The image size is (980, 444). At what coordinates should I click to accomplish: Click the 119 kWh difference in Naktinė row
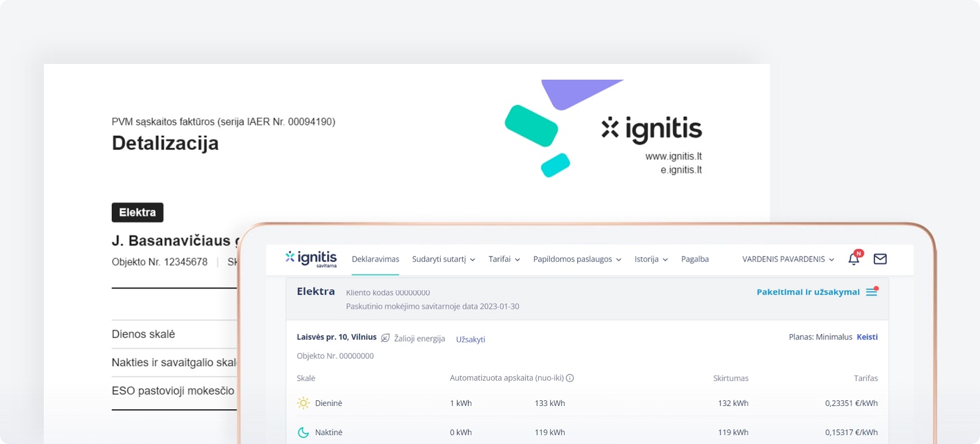(x=733, y=432)
